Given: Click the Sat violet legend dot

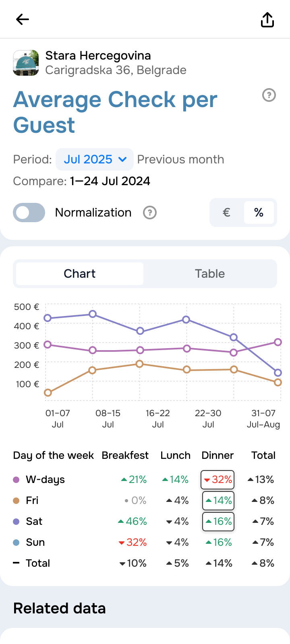Looking at the screenshot, I should (16, 521).
